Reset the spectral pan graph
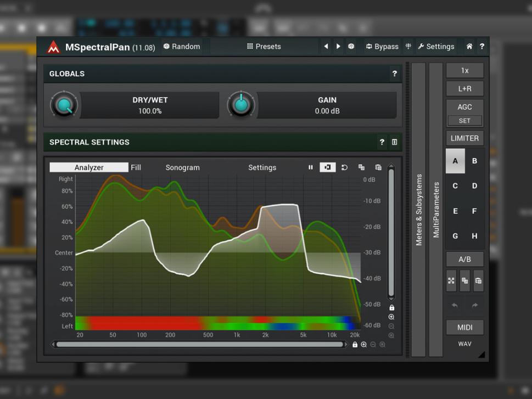 tap(344, 167)
